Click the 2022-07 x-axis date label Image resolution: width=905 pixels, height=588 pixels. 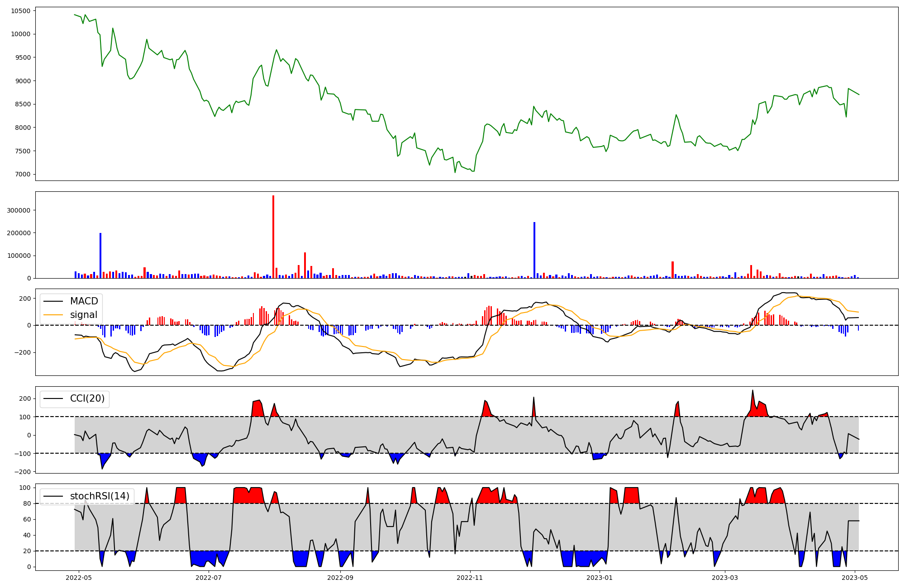click(209, 578)
